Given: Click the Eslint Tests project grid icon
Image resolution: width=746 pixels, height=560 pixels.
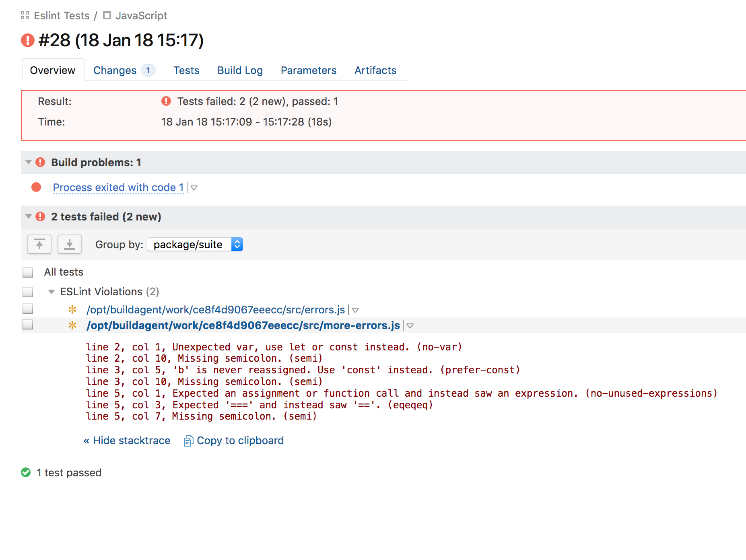Looking at the screenshot, I should coord(25,16).
